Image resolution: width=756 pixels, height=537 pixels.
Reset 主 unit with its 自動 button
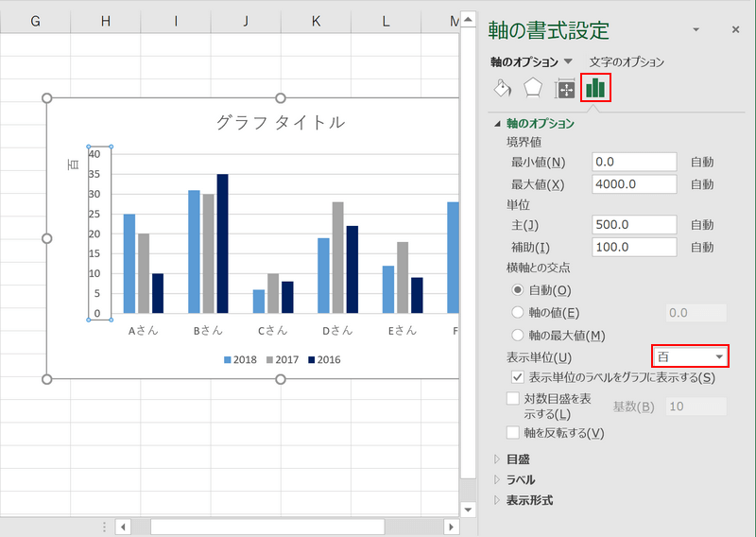point(702,225)
